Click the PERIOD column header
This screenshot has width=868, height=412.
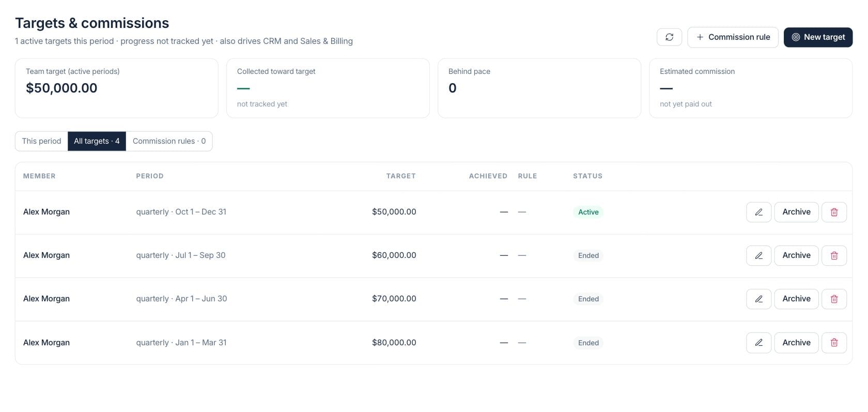pos(150,176)
